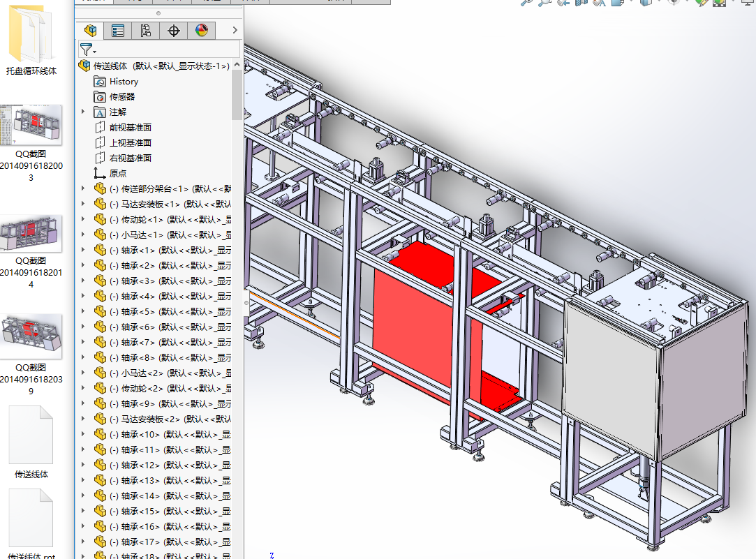The width and height of the screenshot is (756, 559).
Task: Click the 轴承<5> component icon
Action: (x=100, y=311)
